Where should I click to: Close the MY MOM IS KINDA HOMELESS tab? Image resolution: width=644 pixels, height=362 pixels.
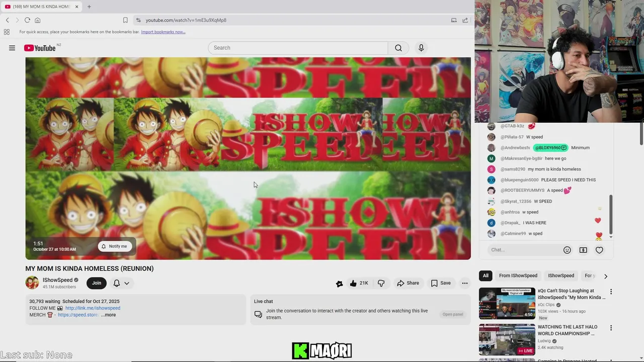[77, 7]
